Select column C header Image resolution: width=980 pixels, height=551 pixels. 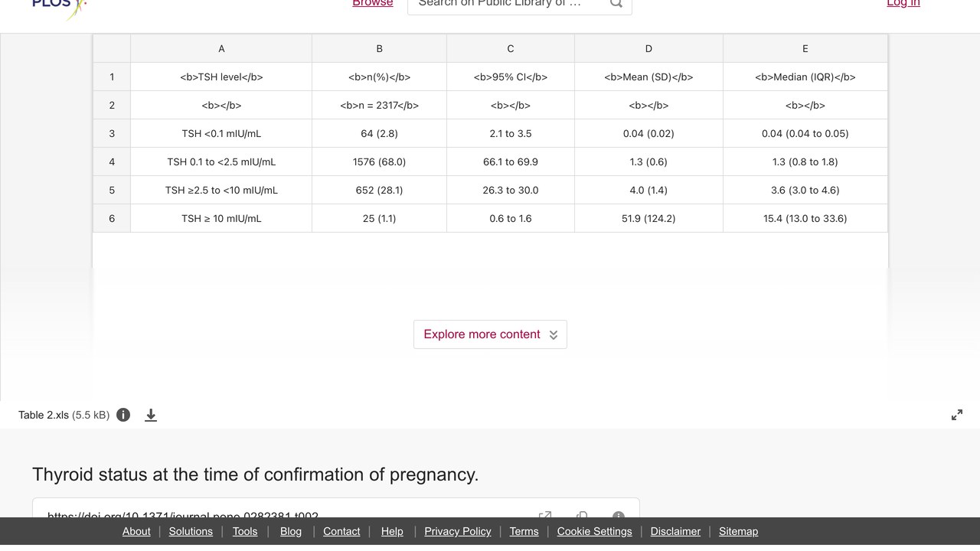(x=511, y=48)
